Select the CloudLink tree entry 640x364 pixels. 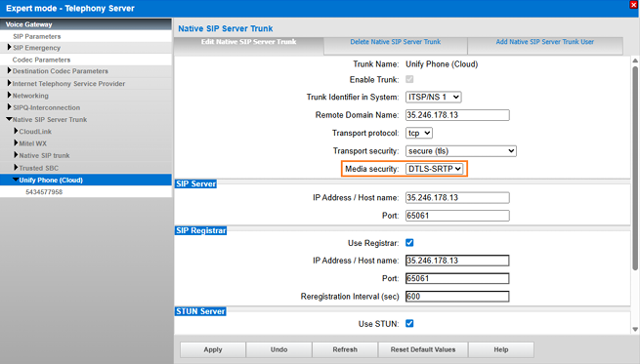pos(35,131)
